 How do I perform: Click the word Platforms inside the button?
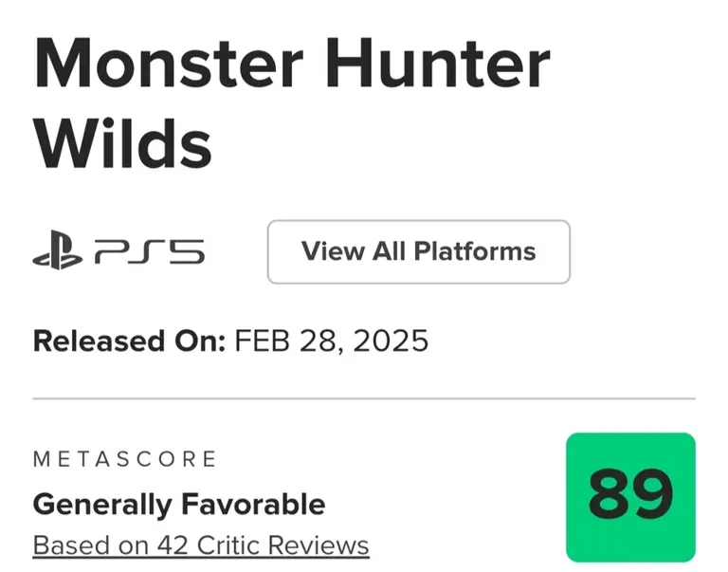click(476, 251)
